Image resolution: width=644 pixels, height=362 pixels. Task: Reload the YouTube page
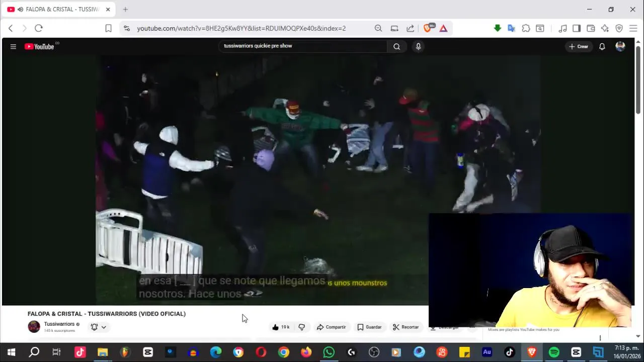click(39, 28)
